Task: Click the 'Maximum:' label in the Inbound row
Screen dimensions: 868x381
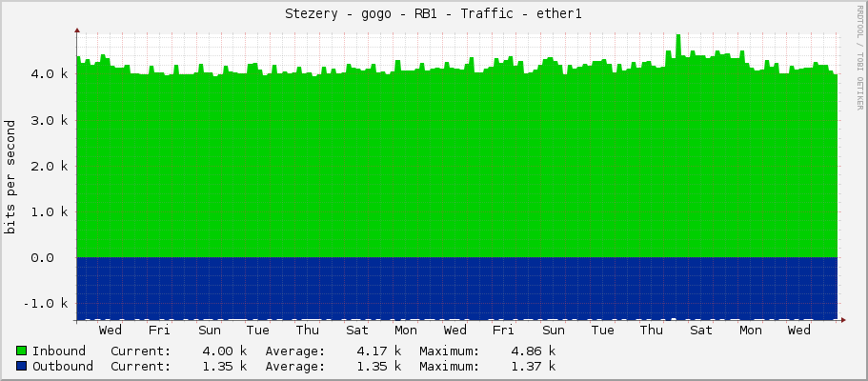Action: point(449,351)
